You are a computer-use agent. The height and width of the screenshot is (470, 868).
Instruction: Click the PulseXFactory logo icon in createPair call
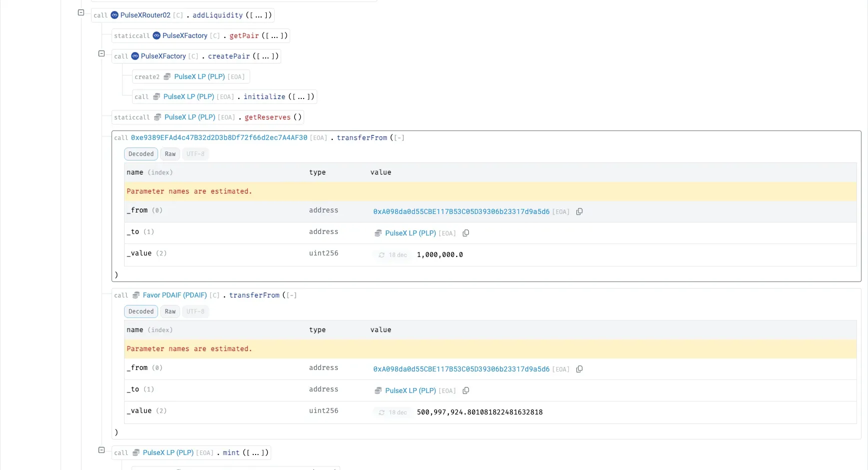pyautogui.click(x=135, y=56)
